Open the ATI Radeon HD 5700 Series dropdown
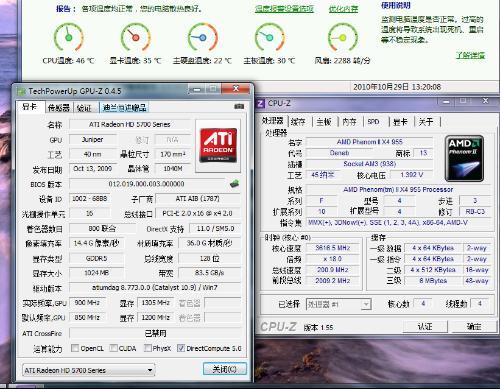This screenshot has width=500, height=389. point(89,370)
